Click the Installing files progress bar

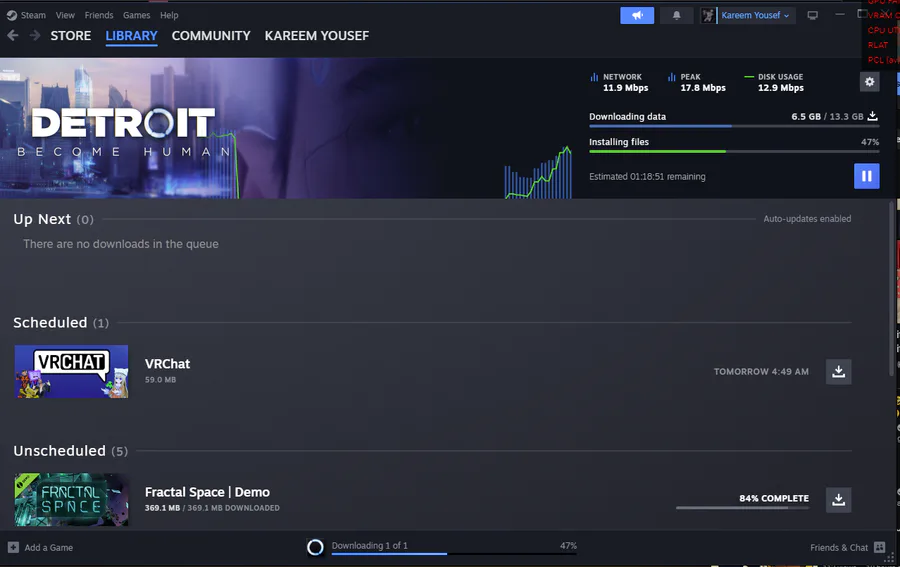point(734,152)
